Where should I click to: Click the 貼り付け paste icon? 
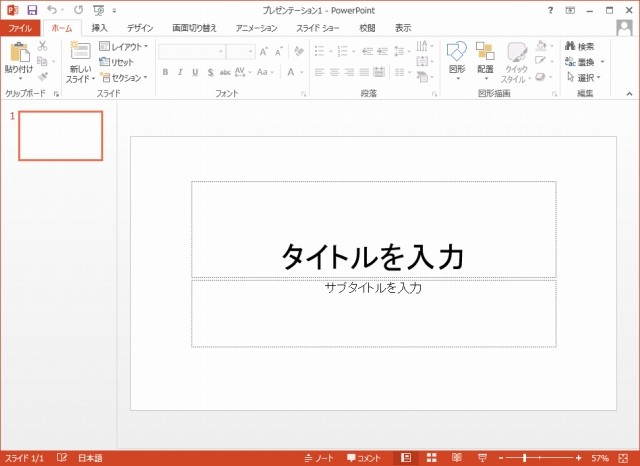19,53
